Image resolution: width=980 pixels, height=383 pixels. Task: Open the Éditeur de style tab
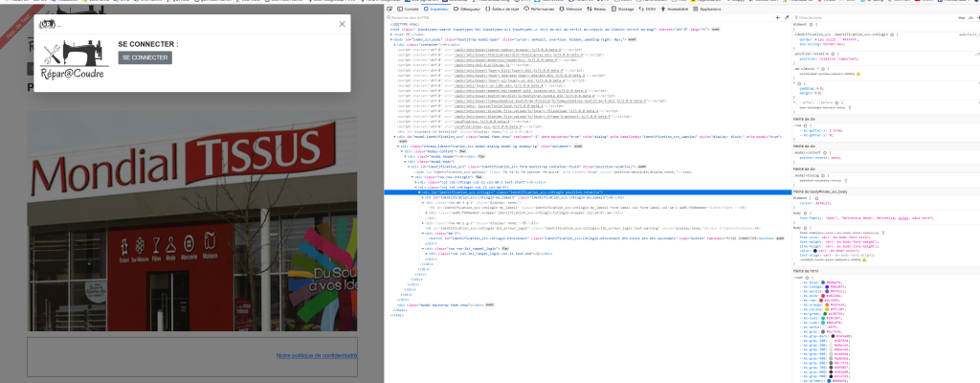[x=502, y=10]
